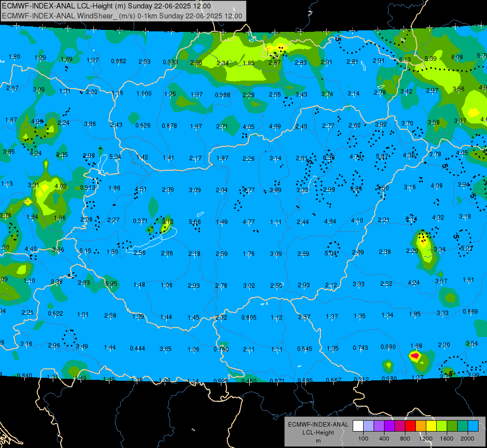Click the legend tick label 1200

point(425,439)
